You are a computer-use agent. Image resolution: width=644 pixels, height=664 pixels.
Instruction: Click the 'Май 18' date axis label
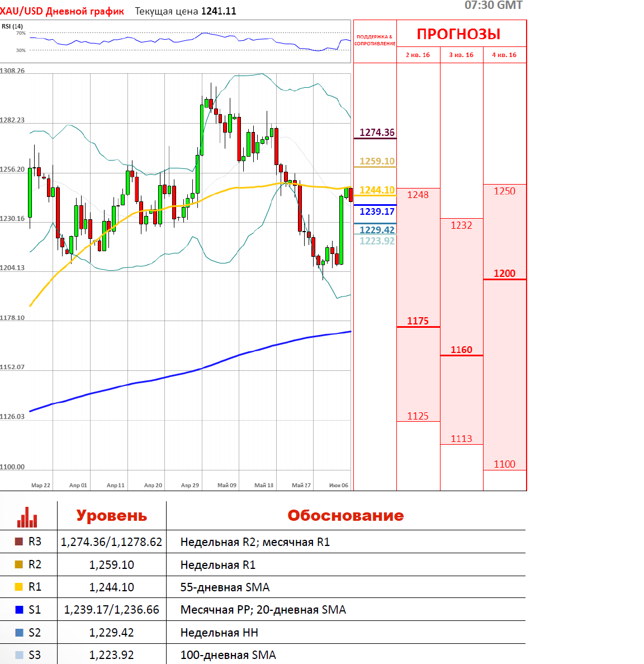pyautogui.click(x=264, y=486)
